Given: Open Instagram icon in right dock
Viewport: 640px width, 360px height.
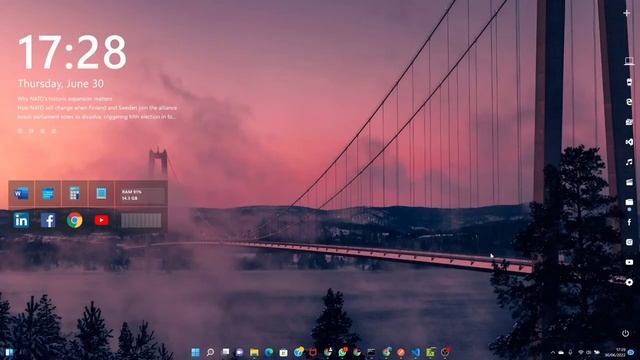Looking at the screenshot, I should (629, 242).
